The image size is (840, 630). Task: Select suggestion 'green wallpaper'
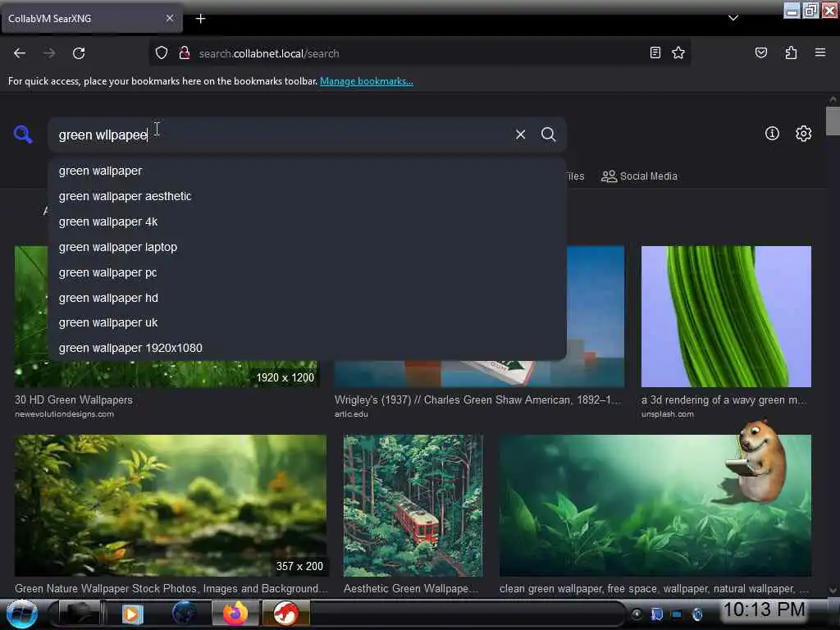[x=307, y=171]
